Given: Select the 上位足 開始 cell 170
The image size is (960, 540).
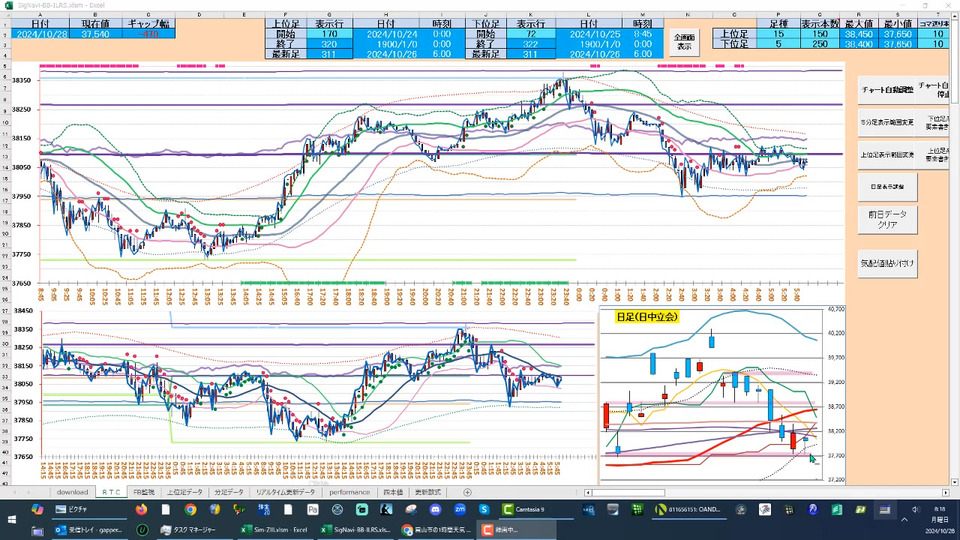Looking at the screenshot, I should (329, 34).
